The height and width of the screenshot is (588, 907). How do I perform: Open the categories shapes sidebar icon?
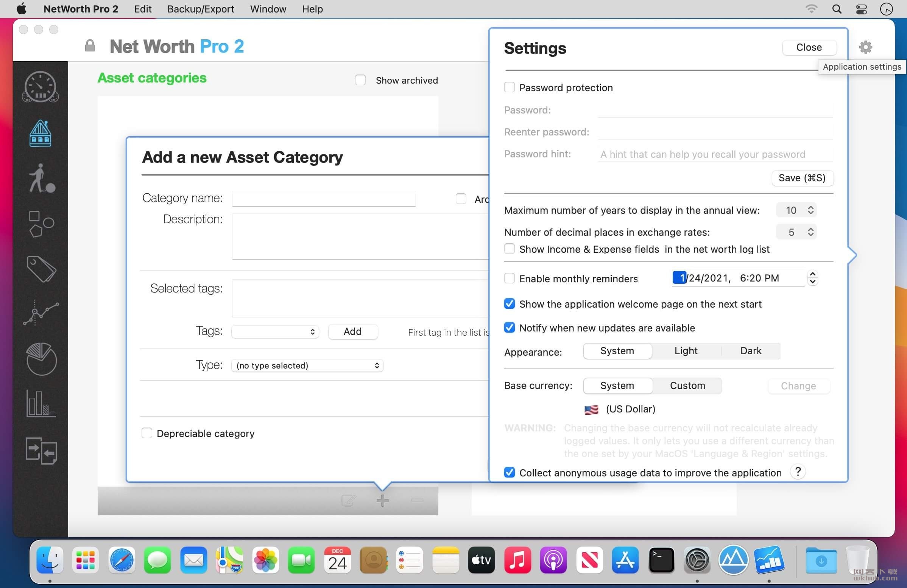(x=41, y=224)
